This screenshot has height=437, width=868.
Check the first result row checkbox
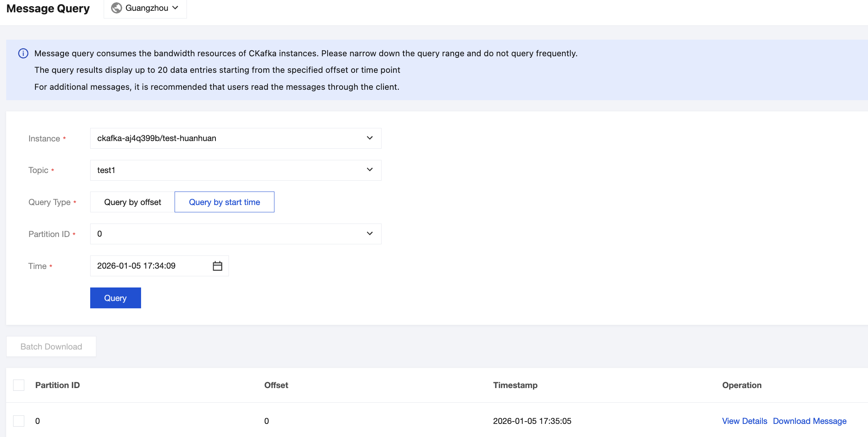(x=19, y=421)
